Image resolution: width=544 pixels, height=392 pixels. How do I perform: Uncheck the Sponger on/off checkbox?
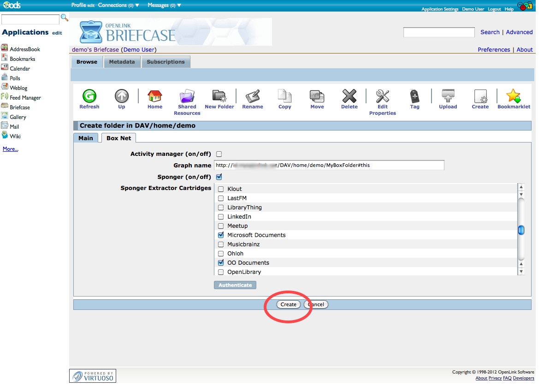[x=219, y=177]
